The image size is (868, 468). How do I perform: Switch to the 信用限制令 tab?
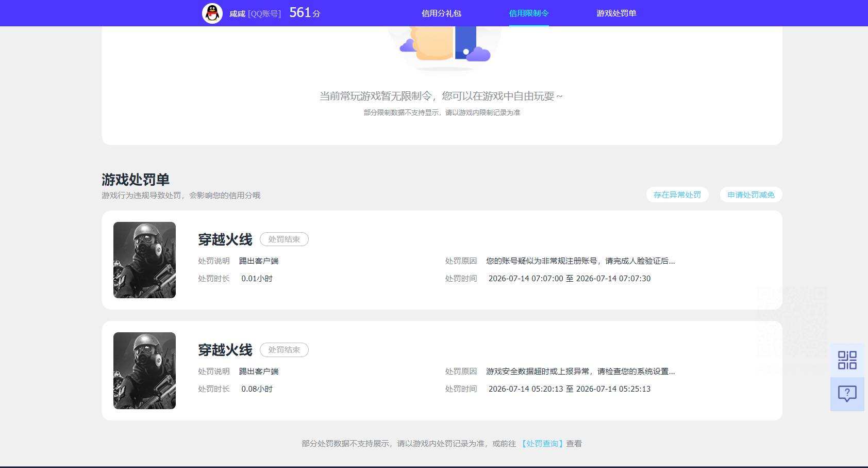pyautogui.click(x=529, y=13)
